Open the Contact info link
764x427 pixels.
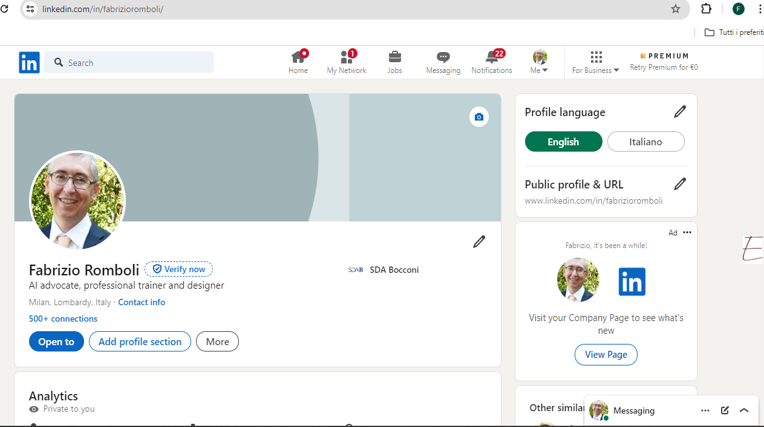tap(141, 302)
